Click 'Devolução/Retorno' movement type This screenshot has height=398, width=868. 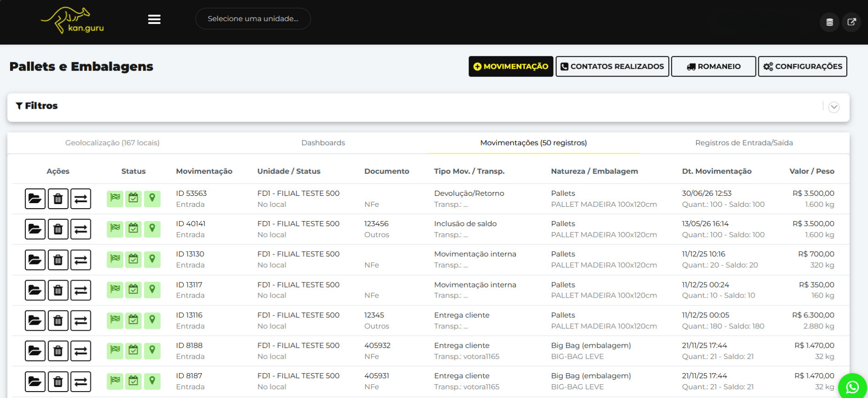coord(469,193)
